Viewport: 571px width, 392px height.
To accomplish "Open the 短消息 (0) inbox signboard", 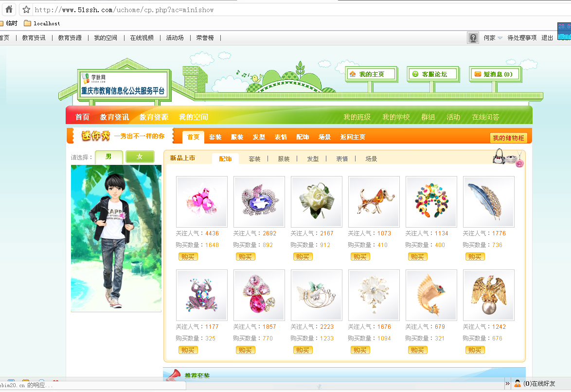I will click(x=496, y=74).
